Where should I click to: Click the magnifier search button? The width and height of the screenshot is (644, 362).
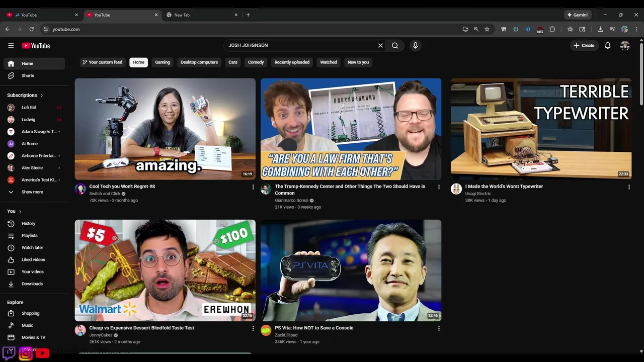click(x=395, y=45)
